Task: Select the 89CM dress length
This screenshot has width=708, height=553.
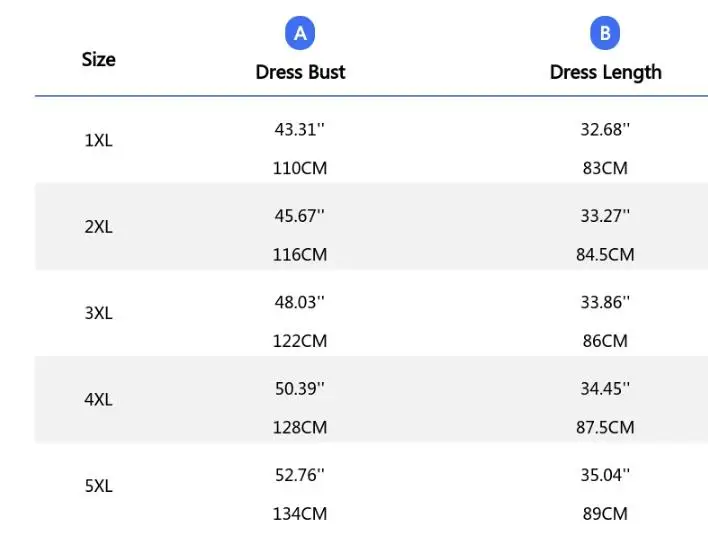Action: click(x=605, y=514)
